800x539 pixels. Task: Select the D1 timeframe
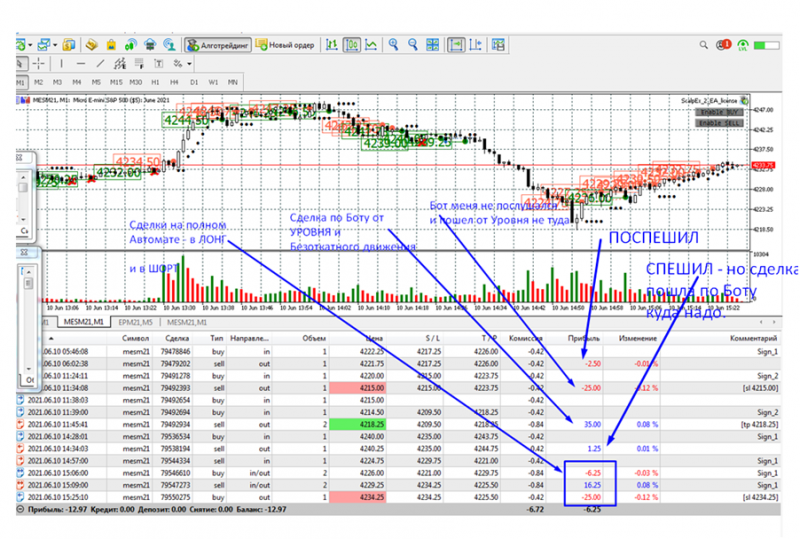coord(194,82)
